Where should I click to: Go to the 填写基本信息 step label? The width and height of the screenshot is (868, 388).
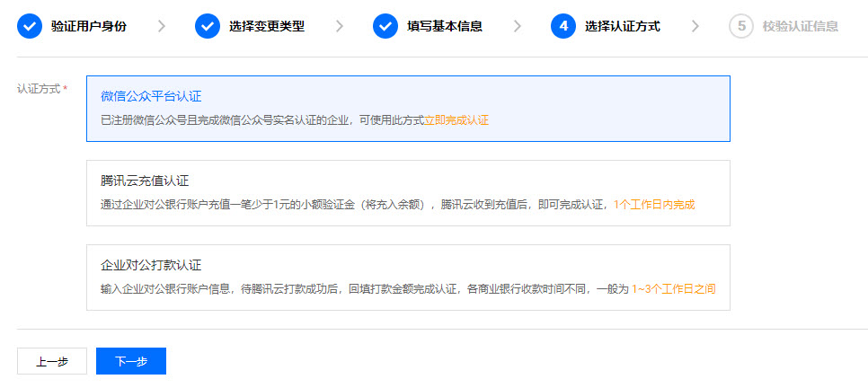point(445,26)
